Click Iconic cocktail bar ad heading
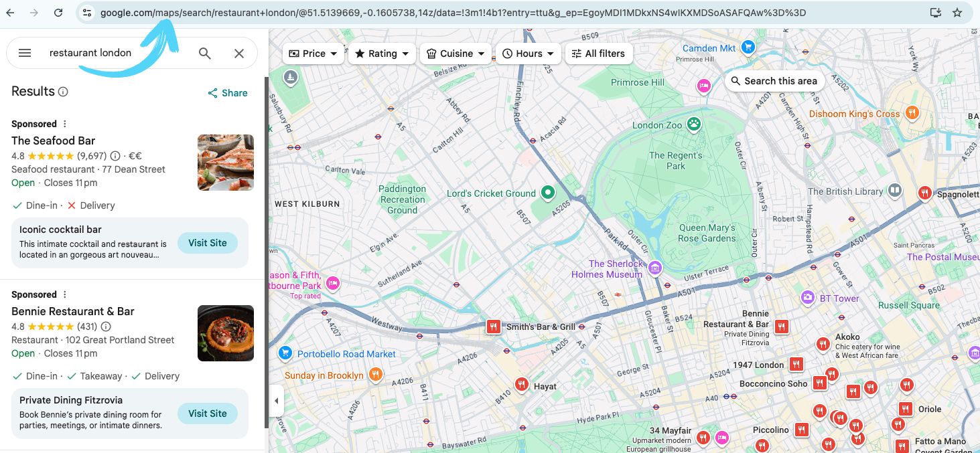980x453 pixels. click(60, 230)
